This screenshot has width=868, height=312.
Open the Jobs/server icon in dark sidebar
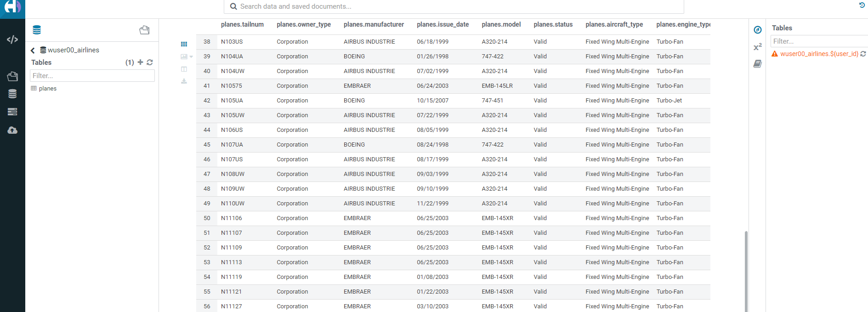pyautogui.click(x=12, y=112)
